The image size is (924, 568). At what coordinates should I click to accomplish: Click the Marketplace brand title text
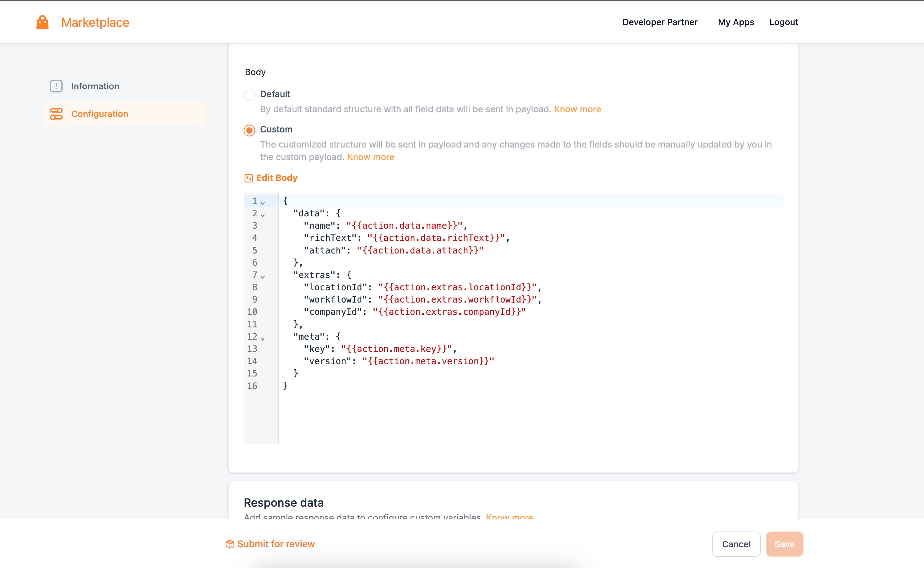pos(95,22)
